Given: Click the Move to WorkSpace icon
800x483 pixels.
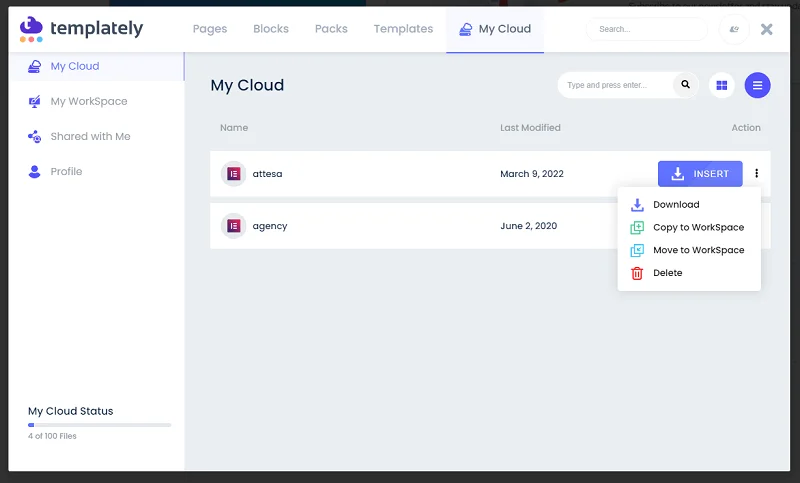Looking at the screenshot, I should (x=637, y=250).
